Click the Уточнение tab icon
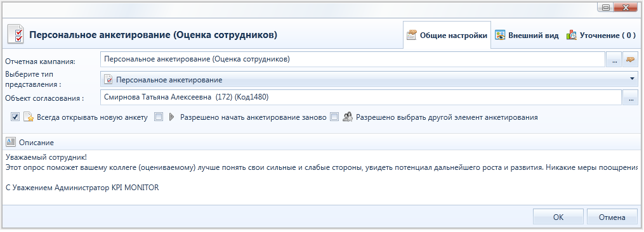644x232 pixels. (x=571, y=35)
